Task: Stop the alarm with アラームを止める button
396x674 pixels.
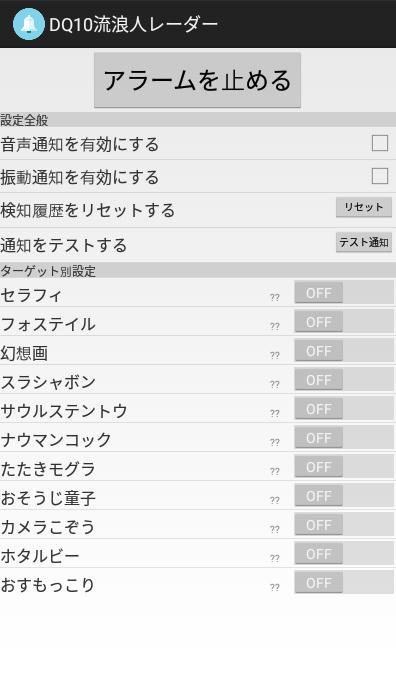Action: pos(197,80)
